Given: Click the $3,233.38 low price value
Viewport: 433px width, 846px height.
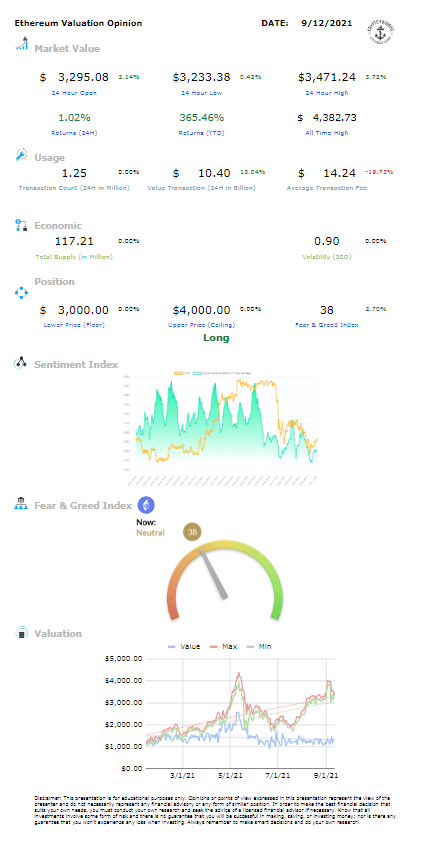Looking at the screenshot, I should pyautogui.click(x=201, y=77).
